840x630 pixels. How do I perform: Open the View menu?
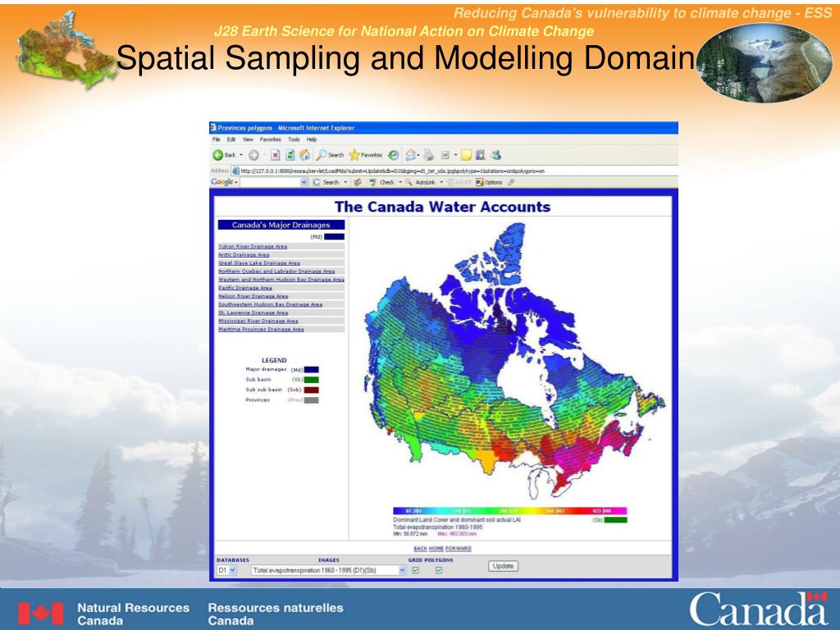[248, 139]
